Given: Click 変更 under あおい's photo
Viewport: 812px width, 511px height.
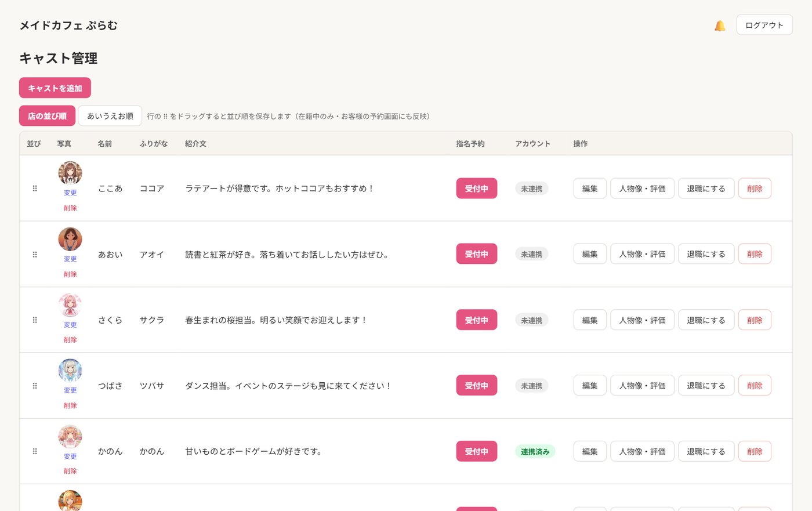Looking at the screenshot, I should [x=70, y=259].
